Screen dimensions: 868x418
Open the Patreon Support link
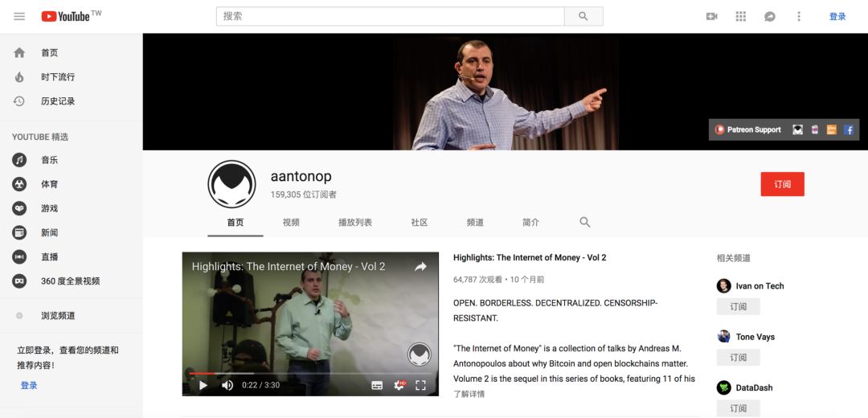[748, 129]
